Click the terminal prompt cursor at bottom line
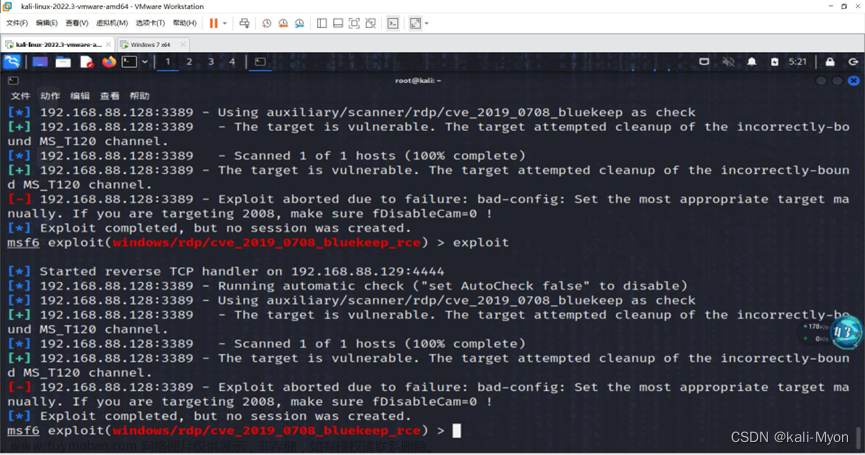Viewport: 865px width, 455px height. [457, 431]
